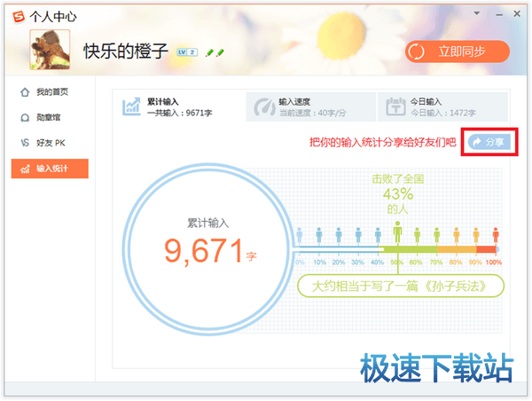The width and height of the screenshot is (532, 401).
Task: Click the 43% ranking percentage
Action: (x=398, y=194)
